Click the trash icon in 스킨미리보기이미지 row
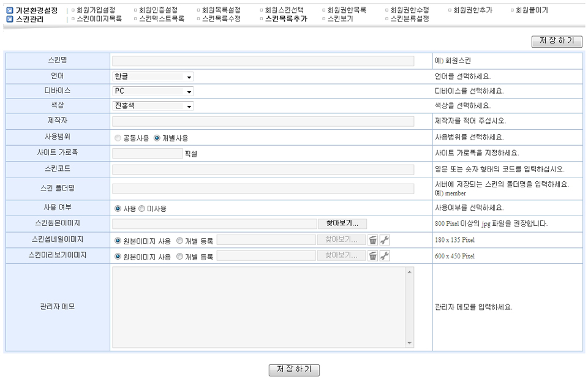588x379 pixels. click(x=373, y=256)
